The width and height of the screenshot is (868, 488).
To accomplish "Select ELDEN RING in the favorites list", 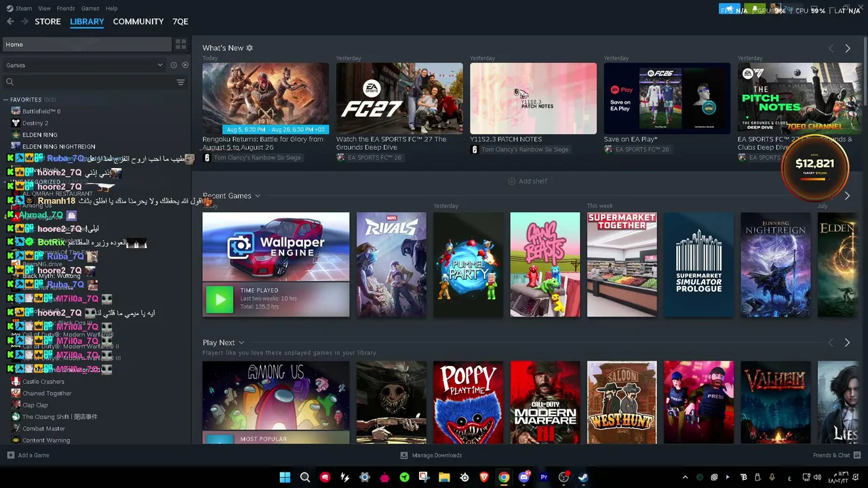I will pyautogui.click(x=39, y=135).
